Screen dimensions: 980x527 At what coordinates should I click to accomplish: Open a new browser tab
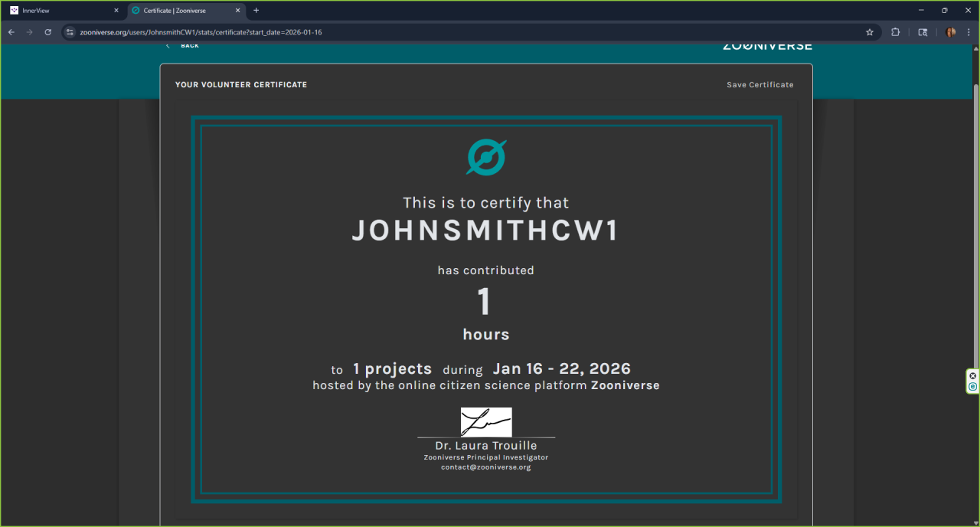coord(256,11)
